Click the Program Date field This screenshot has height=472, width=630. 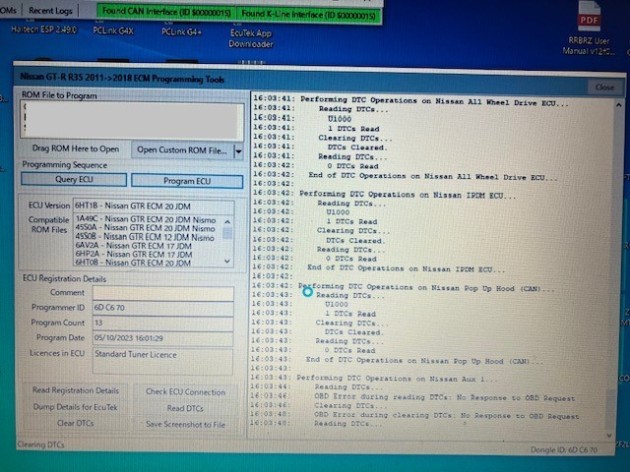coord(163,339)
